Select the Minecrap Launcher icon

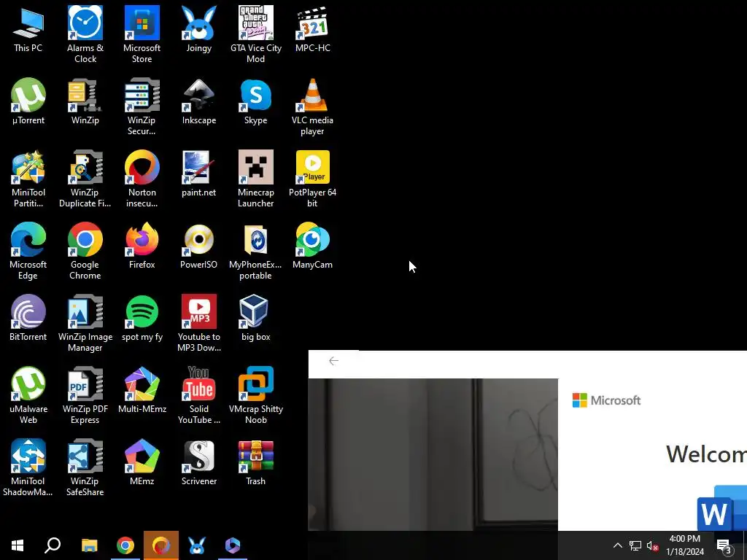[x=256, y=179]
